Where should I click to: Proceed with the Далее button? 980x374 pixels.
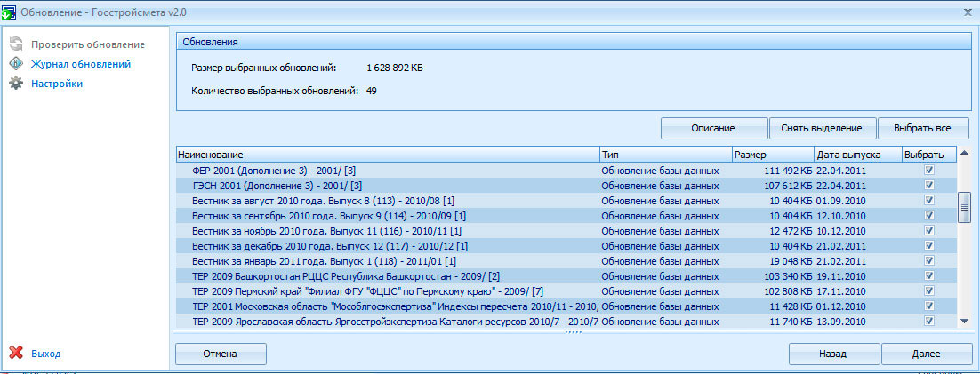point(926,354)
